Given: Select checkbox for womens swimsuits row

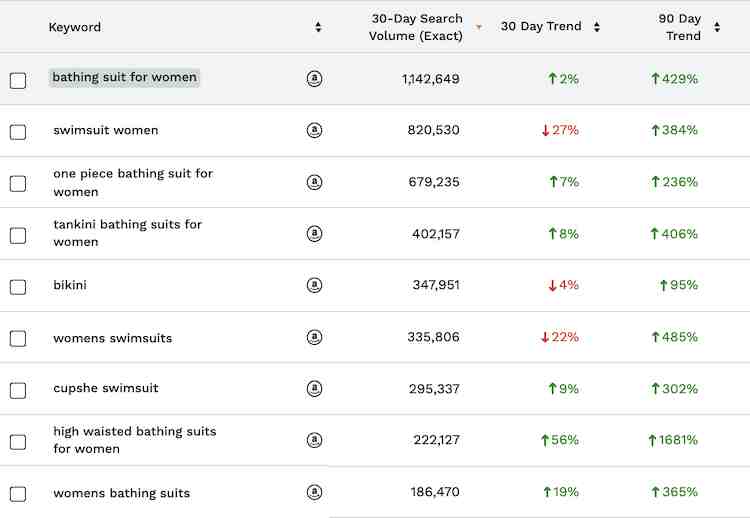Looking at the screenshot, I should (x=18, y=339).
